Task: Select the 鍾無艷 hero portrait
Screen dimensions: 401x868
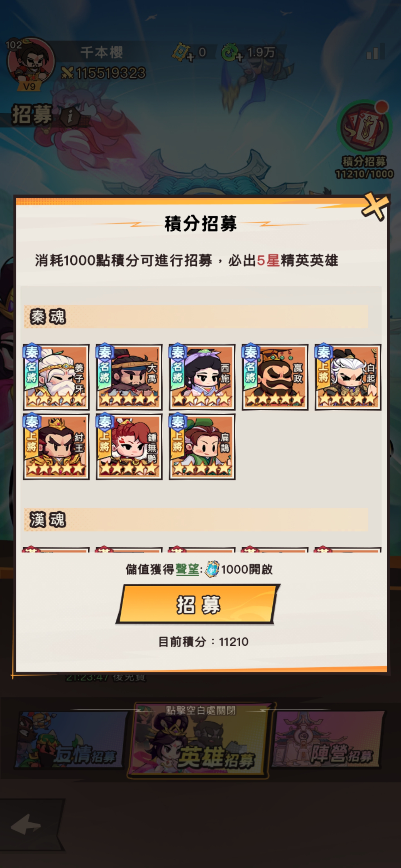Action: [x=129, y=447]
